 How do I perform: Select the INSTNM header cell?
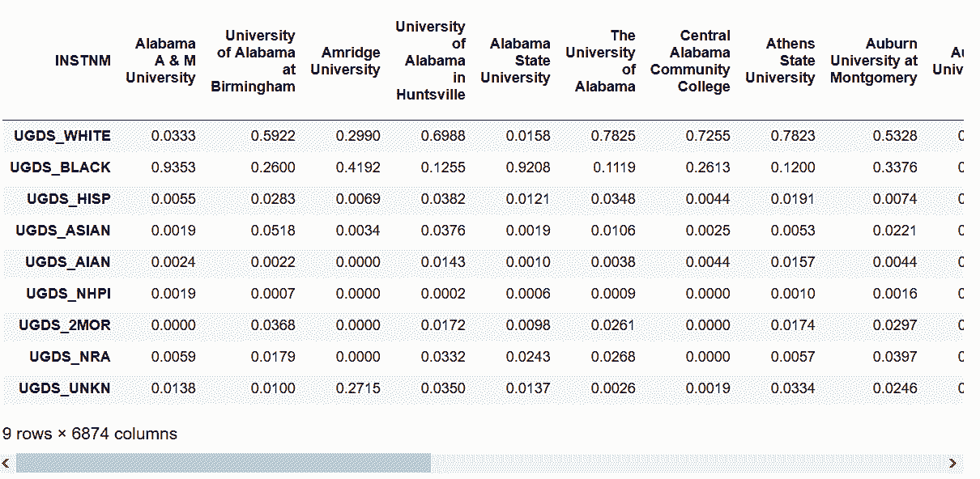[x=83, y=61]
